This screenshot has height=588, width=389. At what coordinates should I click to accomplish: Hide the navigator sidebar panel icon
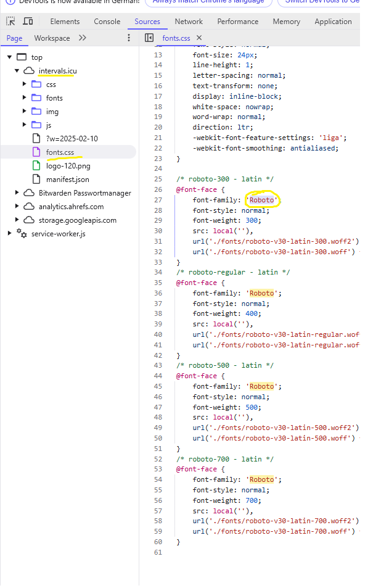coord(149,38)
